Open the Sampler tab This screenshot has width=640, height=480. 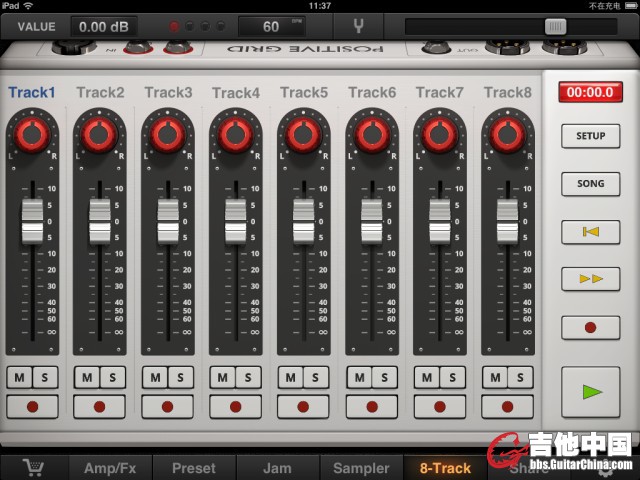click(361, 467)
